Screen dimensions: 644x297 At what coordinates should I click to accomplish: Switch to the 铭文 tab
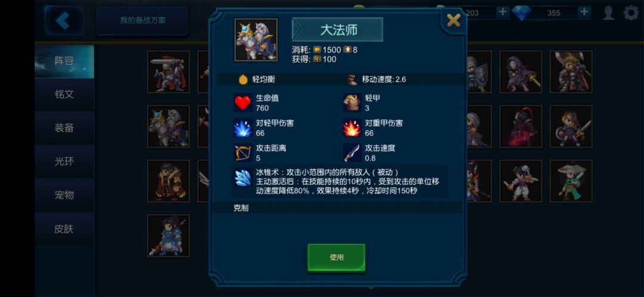tap(64, 94)
